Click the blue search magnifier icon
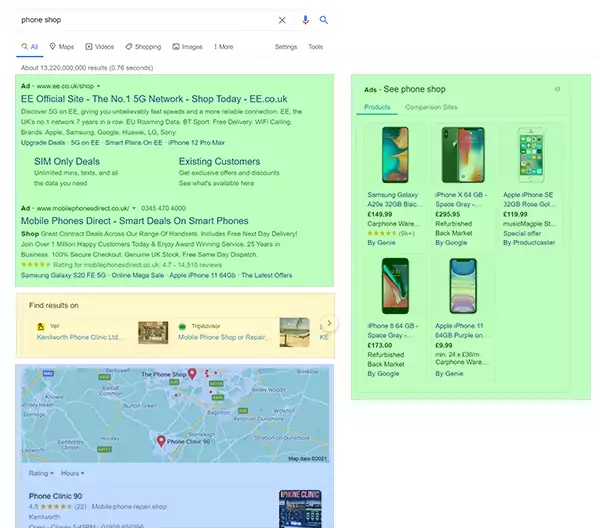 pyautogui.click(x=324, y=20)
